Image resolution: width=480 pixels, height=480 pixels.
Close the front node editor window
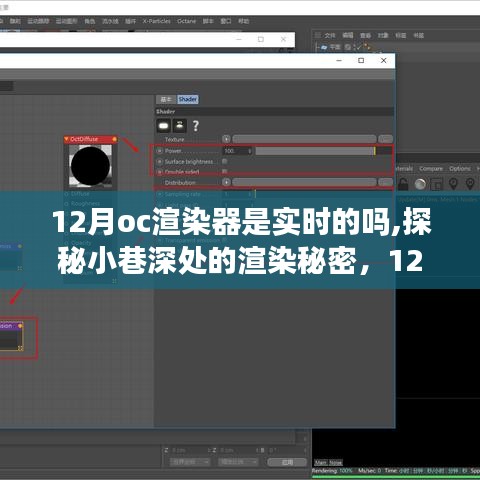point(384,60)
